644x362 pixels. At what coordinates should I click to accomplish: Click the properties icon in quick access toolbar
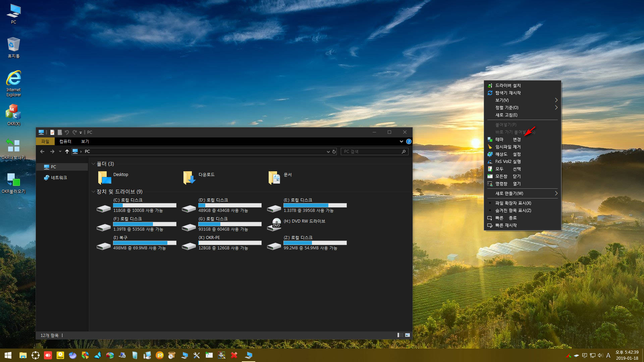coord(52,132)
